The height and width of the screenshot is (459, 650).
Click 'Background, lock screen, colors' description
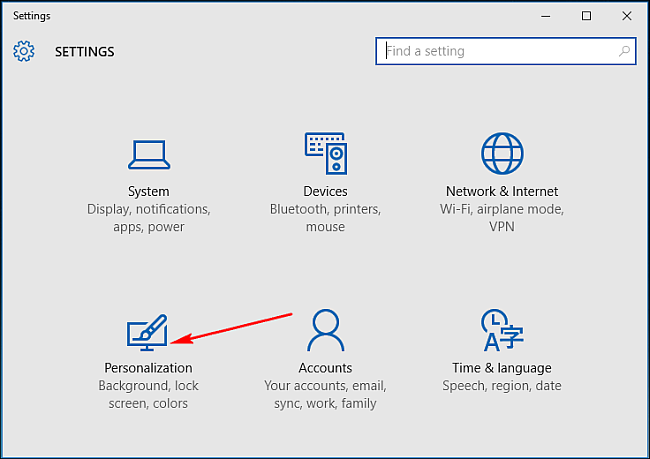tap(148, 395)
